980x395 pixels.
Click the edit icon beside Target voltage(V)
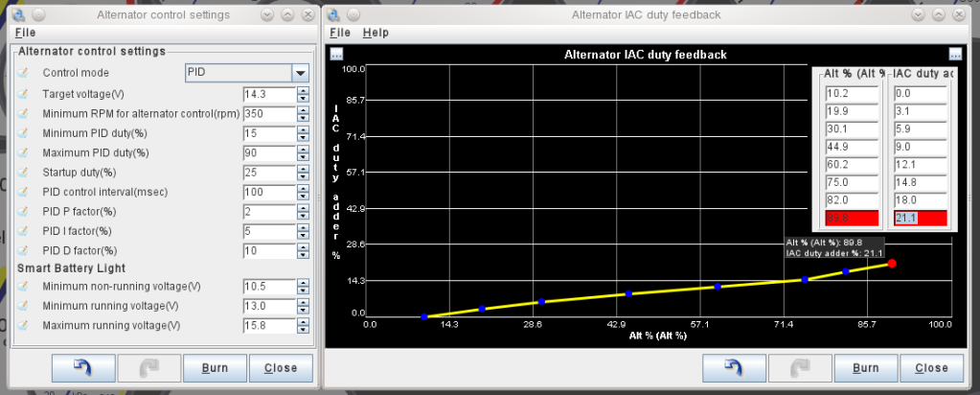click(22, 94)
